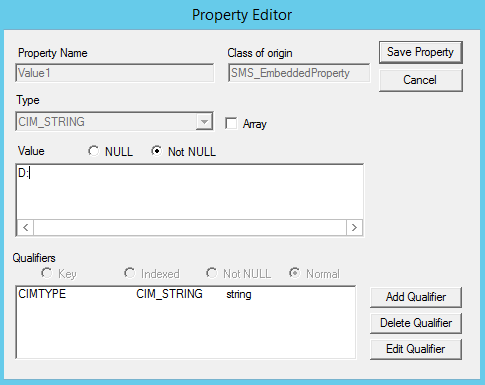
Task: Click the Class of origin field
Action: click(x=299, y=73)
